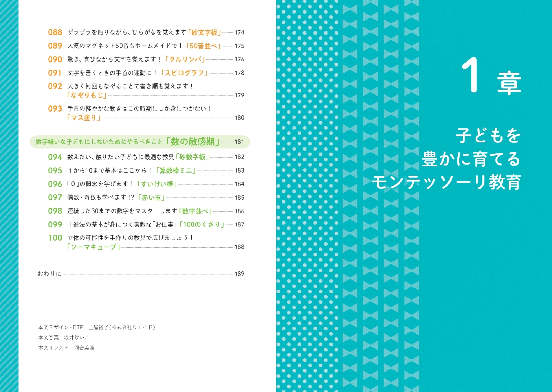Click orange number 088
The image size is (552, 392).
[x=55, y=32]
